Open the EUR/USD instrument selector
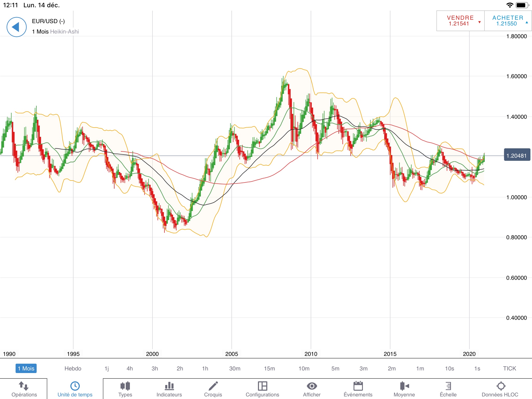This screenshot has width=532, height=399. [x=48, y=21]
